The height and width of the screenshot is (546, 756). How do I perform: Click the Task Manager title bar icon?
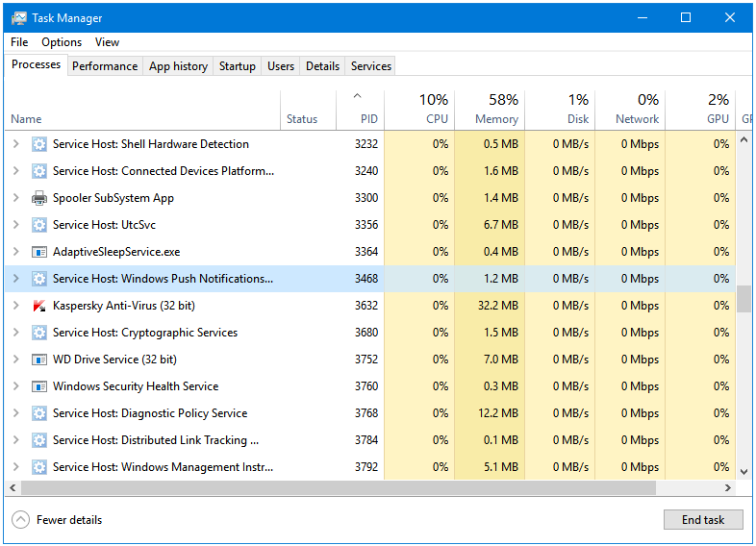click(x=19, y=18)
